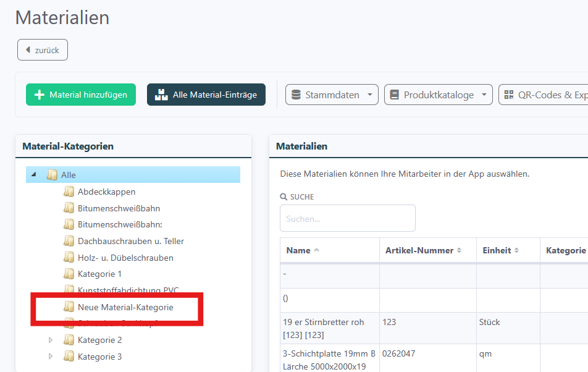This screenshot has width=588, height=372.
Task: Click the Material-Kategorien panel heading
Action: pyautogui.click(x=68, y=146)
